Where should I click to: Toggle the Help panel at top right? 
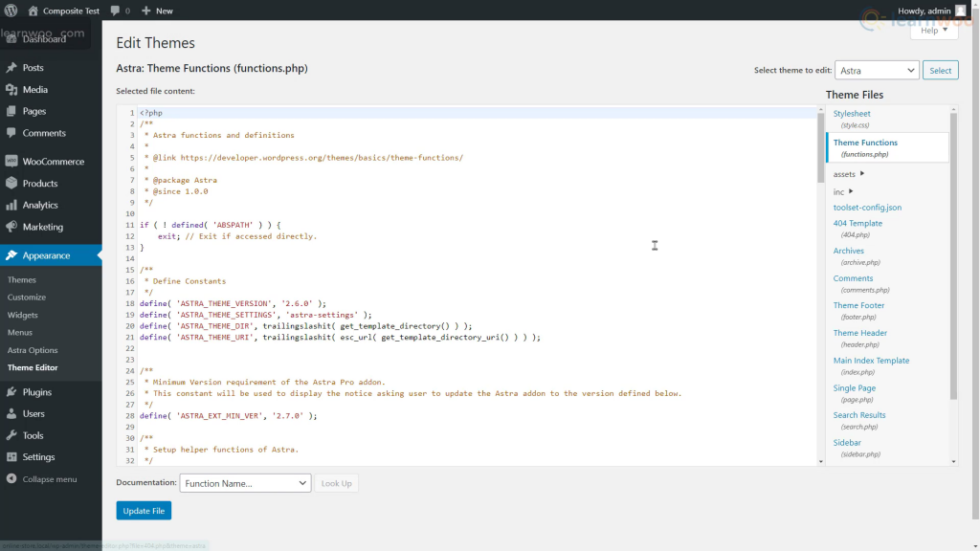point(933,30)
